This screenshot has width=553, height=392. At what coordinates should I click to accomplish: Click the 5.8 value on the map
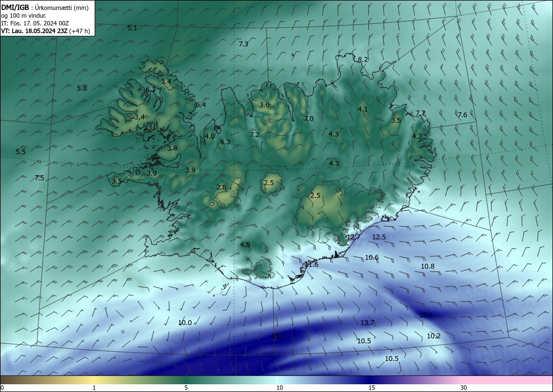[82, 88]
